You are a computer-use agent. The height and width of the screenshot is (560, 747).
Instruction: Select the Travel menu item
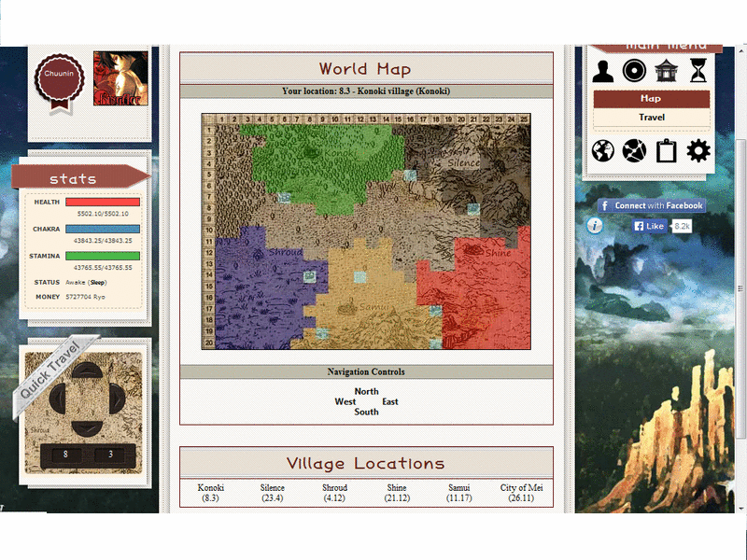[x=651, y=118]
